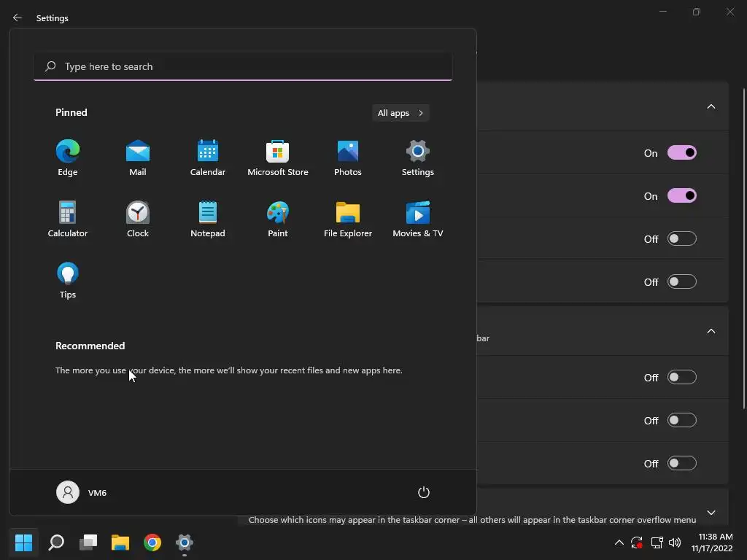Enable the fourth toggle in first section
747x560 pixels.
[x=682, y=282]
